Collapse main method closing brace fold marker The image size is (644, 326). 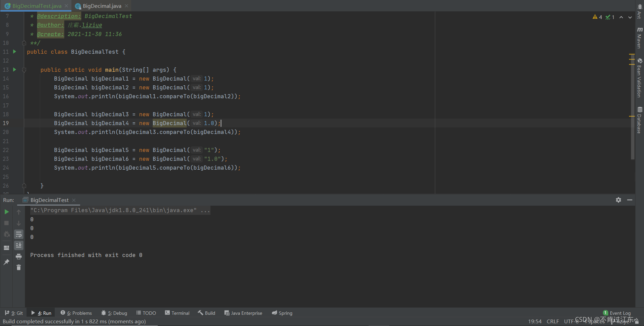coord(24,186)
